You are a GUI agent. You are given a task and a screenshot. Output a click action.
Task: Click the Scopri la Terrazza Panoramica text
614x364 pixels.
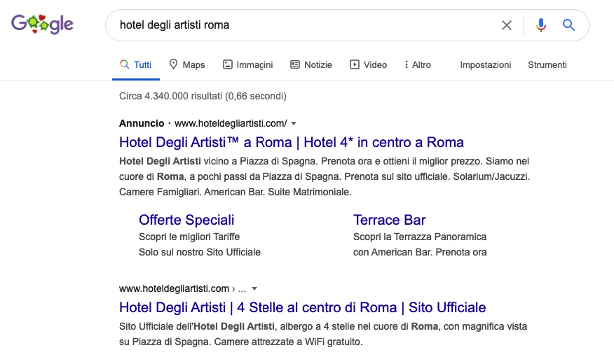point(420,237)
